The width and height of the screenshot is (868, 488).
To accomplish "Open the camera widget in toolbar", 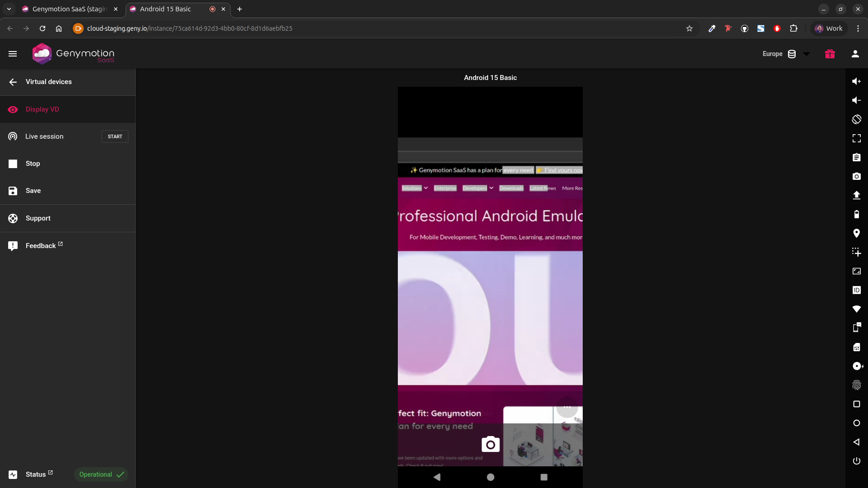I will [856, 176].
